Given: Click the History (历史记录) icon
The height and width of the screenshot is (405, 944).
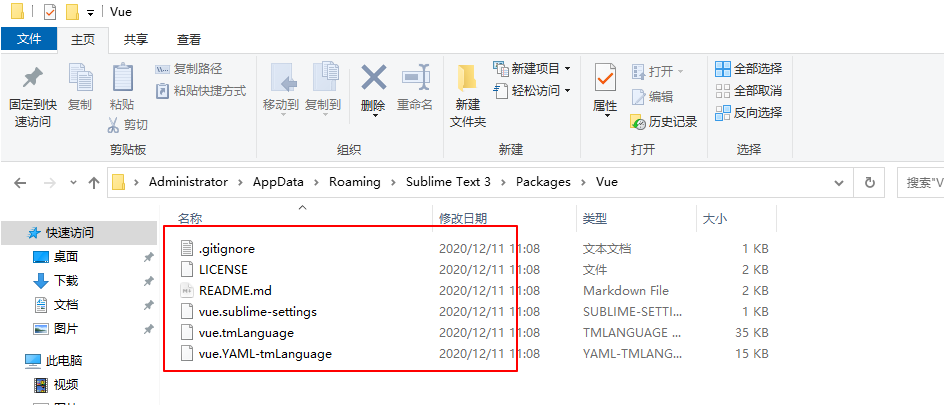Looking at the screenshot, I should pyautogui.click(x=638, y=122).
